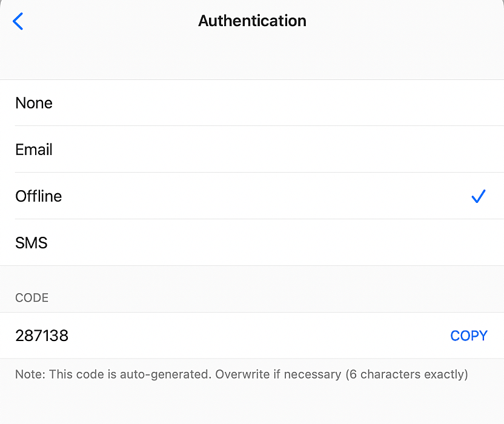Tap the "None" label text
This screenshot has width=504, height=424.
tap(34, 103)
